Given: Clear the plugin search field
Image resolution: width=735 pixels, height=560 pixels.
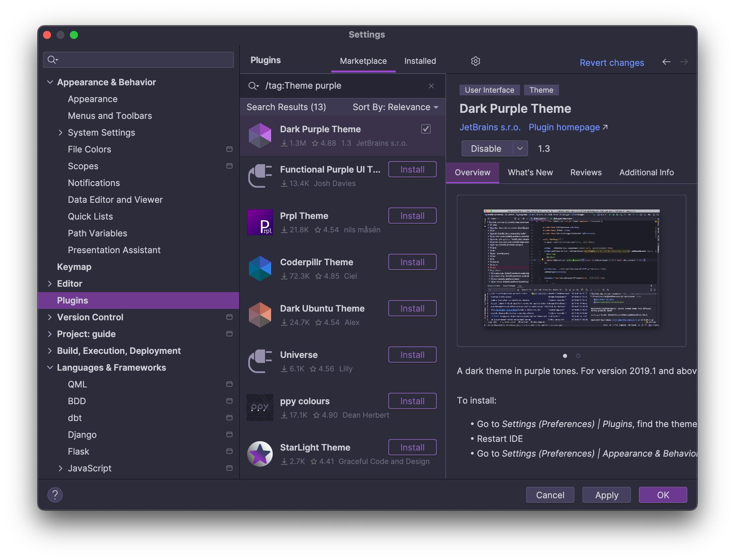Looking at the screenshot, I should coord(431,86).
